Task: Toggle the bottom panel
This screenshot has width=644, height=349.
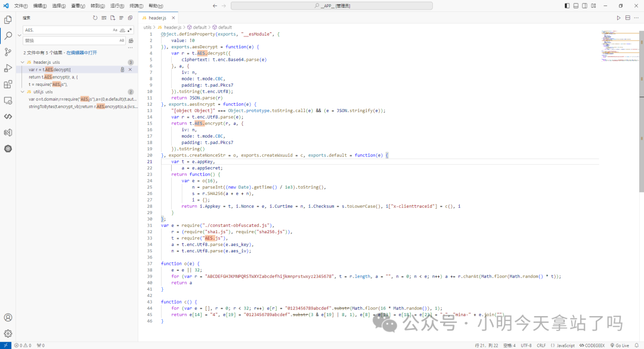Action: [x=576, y=6]
